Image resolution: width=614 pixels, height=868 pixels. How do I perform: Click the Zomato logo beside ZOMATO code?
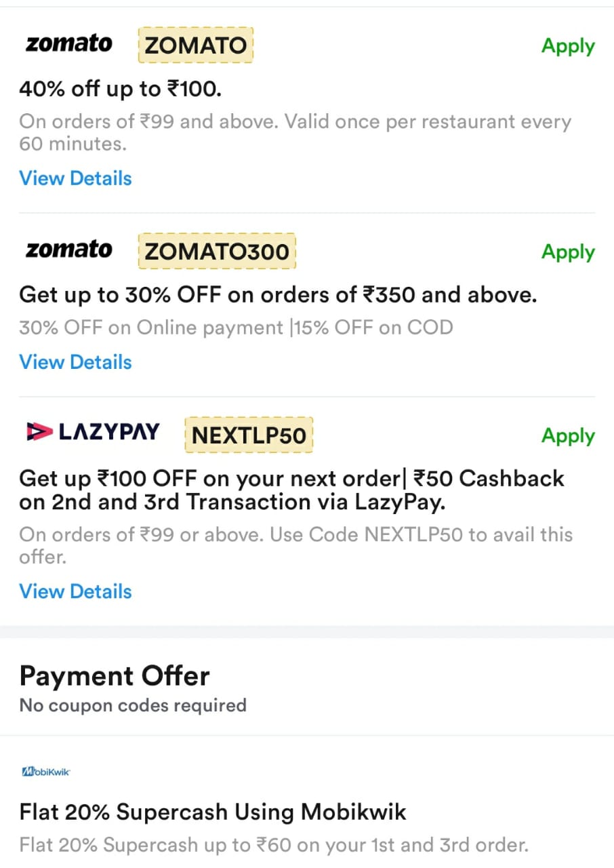(68, 45)
